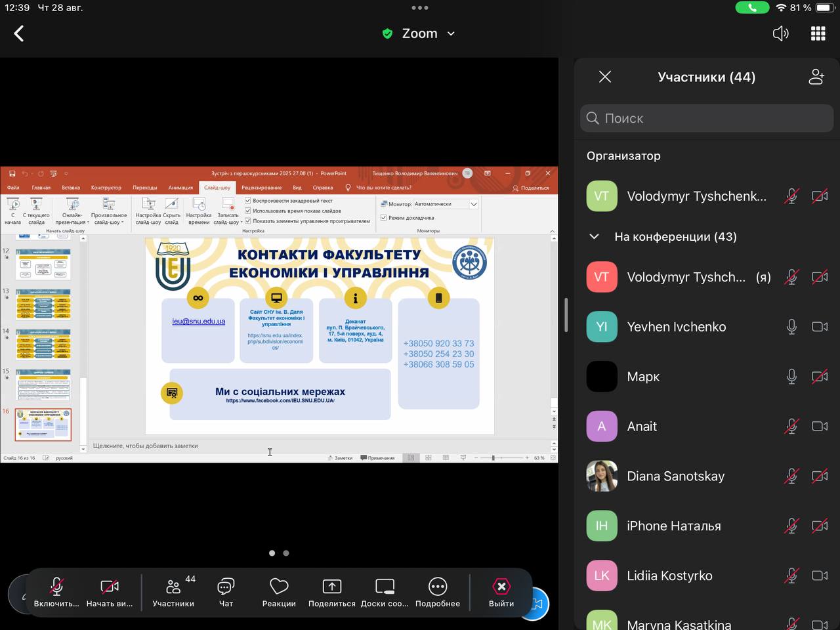Tap Yevhen Ivchenko's microphone icon
The height and width of the screenshot is (630, 840).
click(x=792, y=327)
